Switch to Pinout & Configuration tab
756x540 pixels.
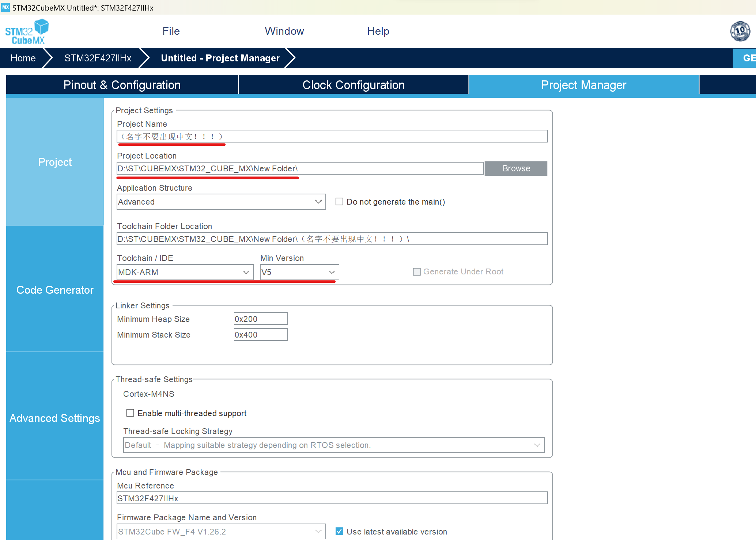(122, 85)
